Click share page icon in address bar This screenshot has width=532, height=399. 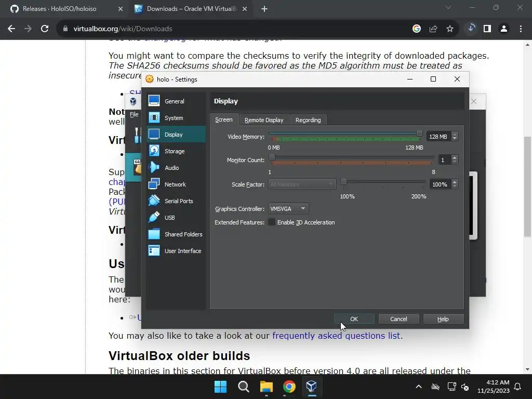433,29
